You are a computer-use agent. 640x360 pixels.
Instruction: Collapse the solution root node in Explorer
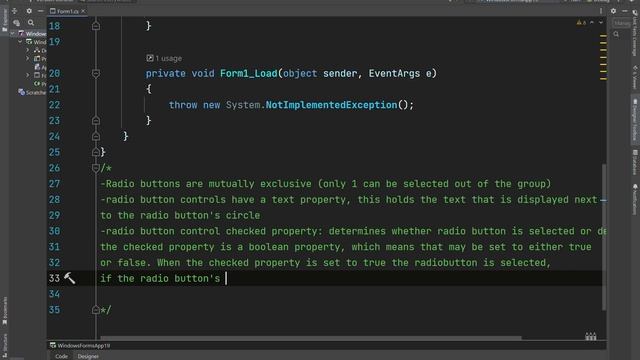pyautogui.click(x=13, y=33)
